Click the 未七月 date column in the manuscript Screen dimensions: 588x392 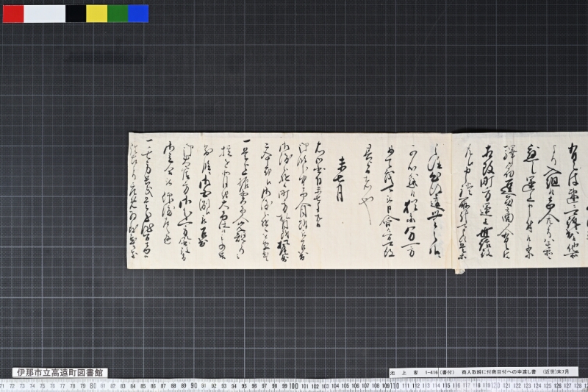click(x=339, y=179)
